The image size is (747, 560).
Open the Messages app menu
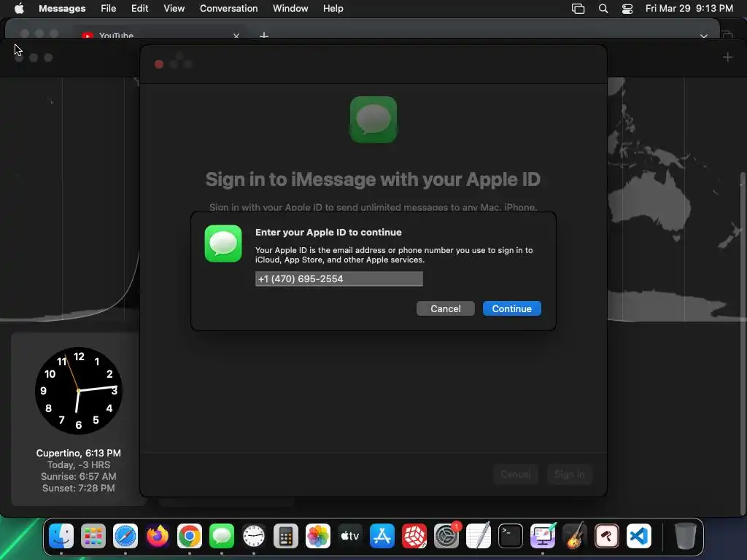coord(62,9)
